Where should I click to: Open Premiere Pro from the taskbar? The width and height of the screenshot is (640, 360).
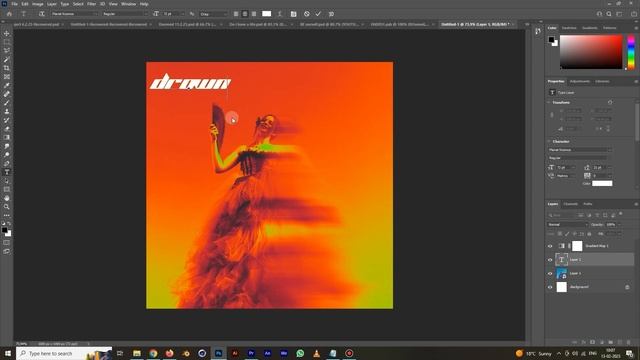[x=251, y=353]
